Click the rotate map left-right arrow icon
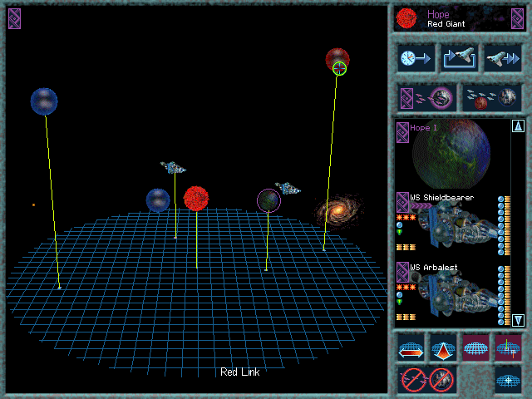Image resolution: width=532 pixels, height=399 pixels. [x=411, y=348]
